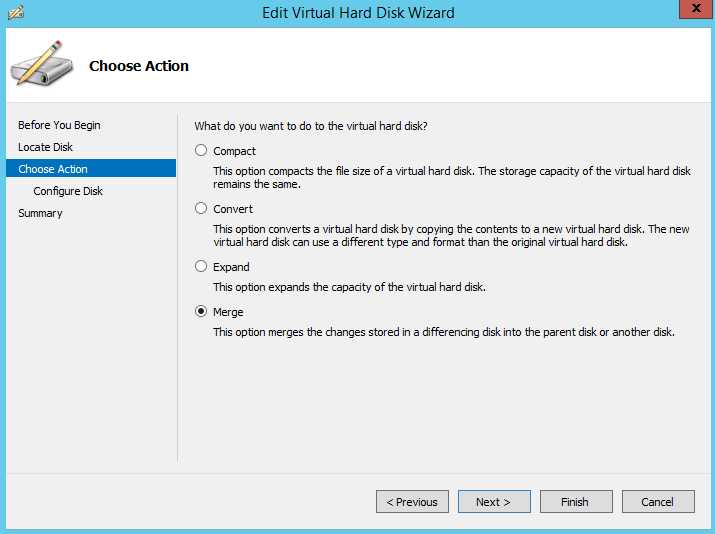715x534 pixels.
Task: Click the Compact option label text
Action: [234, 151]
